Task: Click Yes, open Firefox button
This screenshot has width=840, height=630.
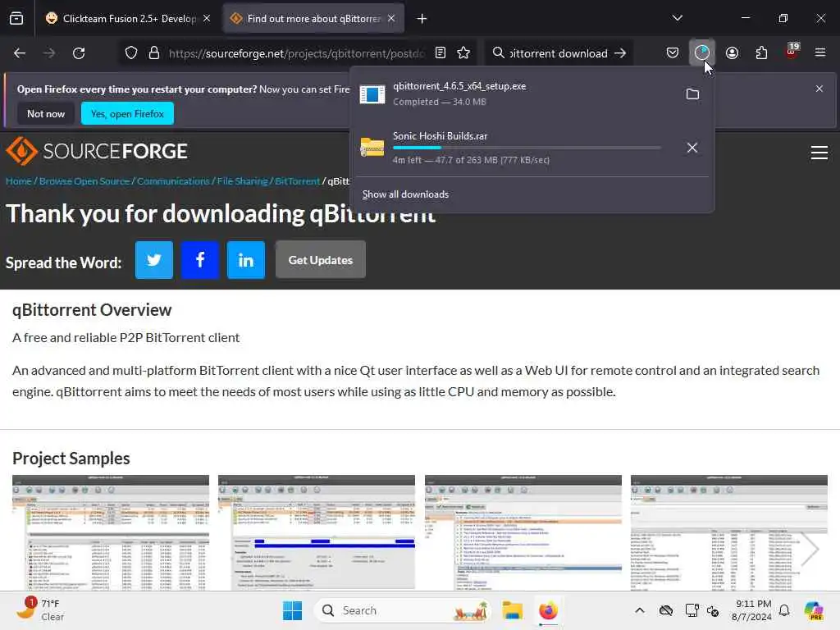Action: click(127, 113)
